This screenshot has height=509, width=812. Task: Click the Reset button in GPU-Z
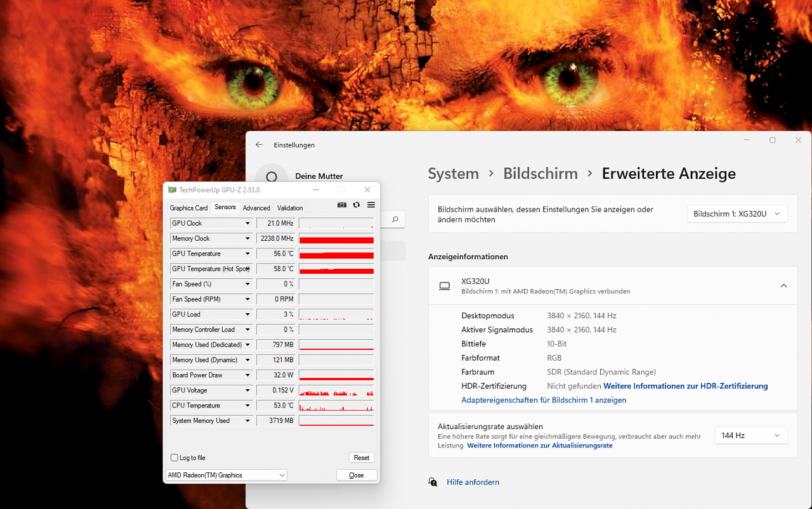[x=362, y=458]
